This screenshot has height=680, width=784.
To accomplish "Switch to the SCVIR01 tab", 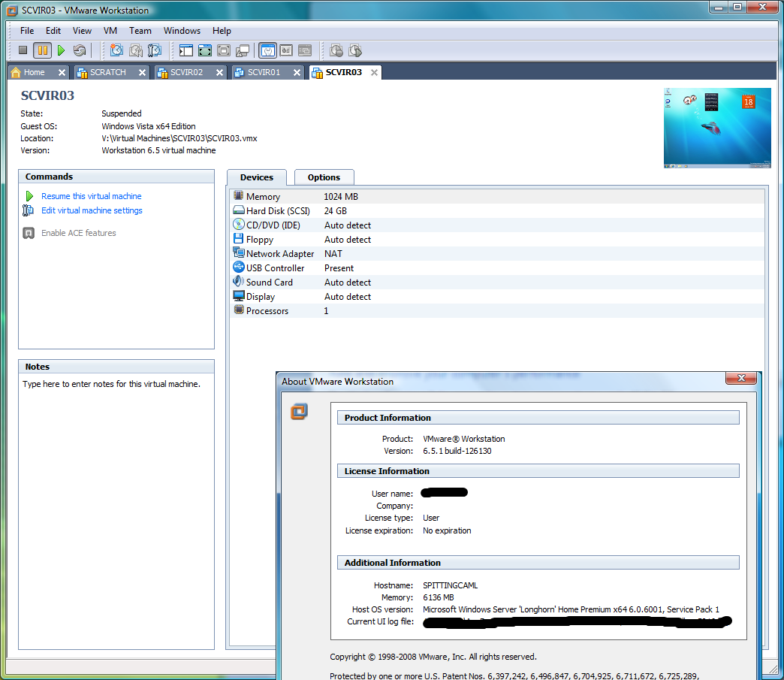I will pyautogui.click(x=264, y=73).
